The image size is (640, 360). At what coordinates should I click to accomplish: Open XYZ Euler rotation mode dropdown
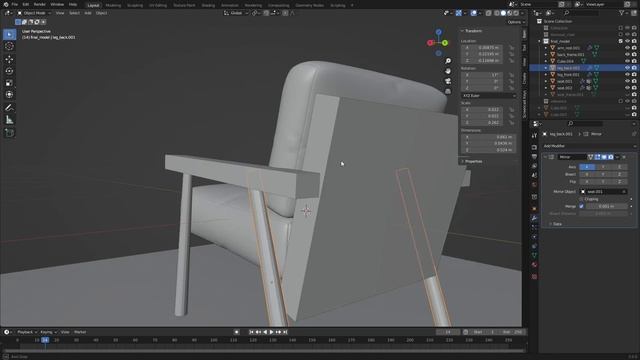[489, 96]
